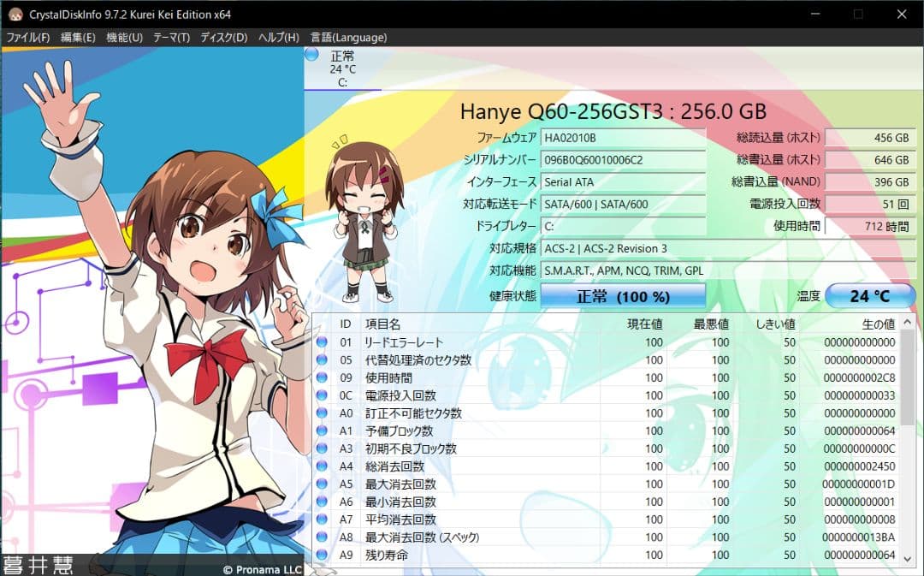Open the 機能(U) menu
Image resolution: width=924 pixels, height=576 pixels.
tap(124, 37)
